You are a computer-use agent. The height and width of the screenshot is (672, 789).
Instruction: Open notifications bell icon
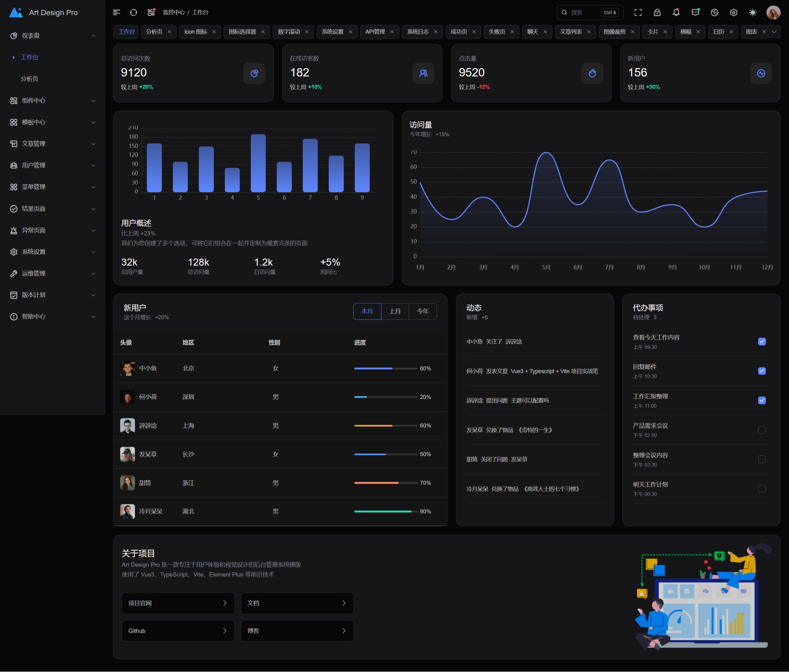[676, 12]
